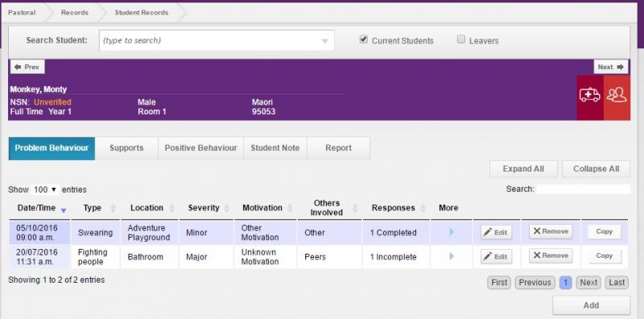Click the 1 Completed responses cell

396,232
